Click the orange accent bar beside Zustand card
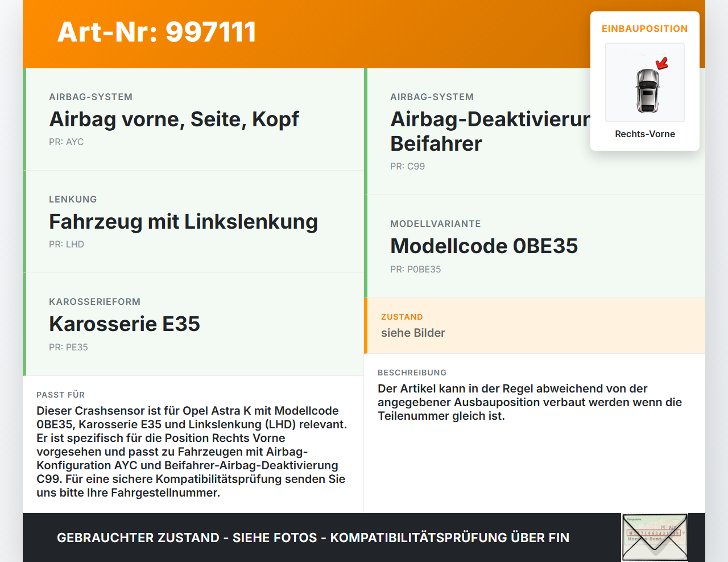Image resolution: width=728 pixels, height=562 pixels. pos(366,325)
